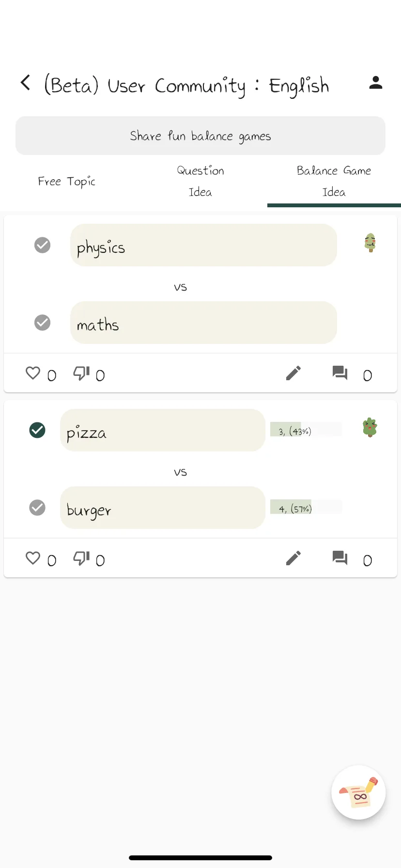Check the maths option
Image resolution: width=401 pixels, height=868 pixels.
pyautogui.click(x=43, y=323)
